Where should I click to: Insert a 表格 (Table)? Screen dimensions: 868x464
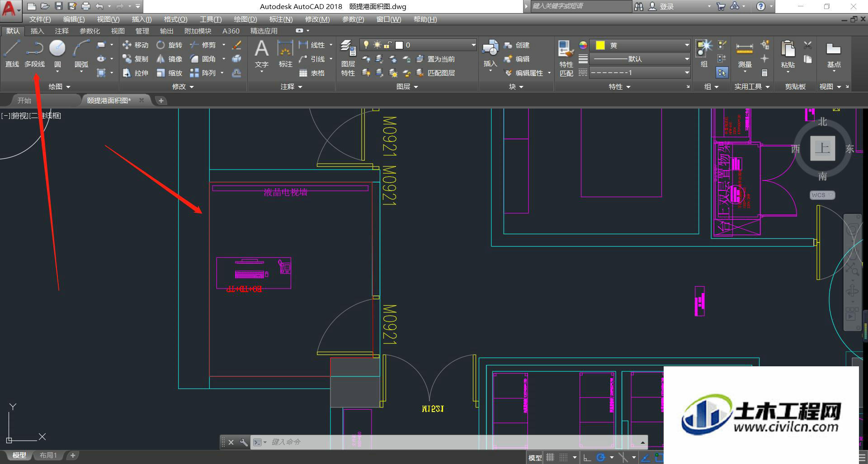tap(312, 73)
